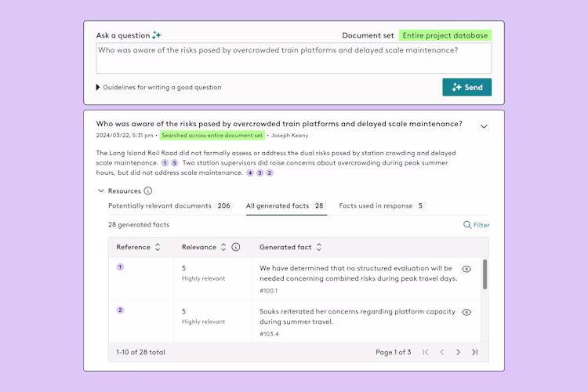Go to the next page of facts
The width and height of the screenshot is (588, 392).
click(x=459, y=352)
